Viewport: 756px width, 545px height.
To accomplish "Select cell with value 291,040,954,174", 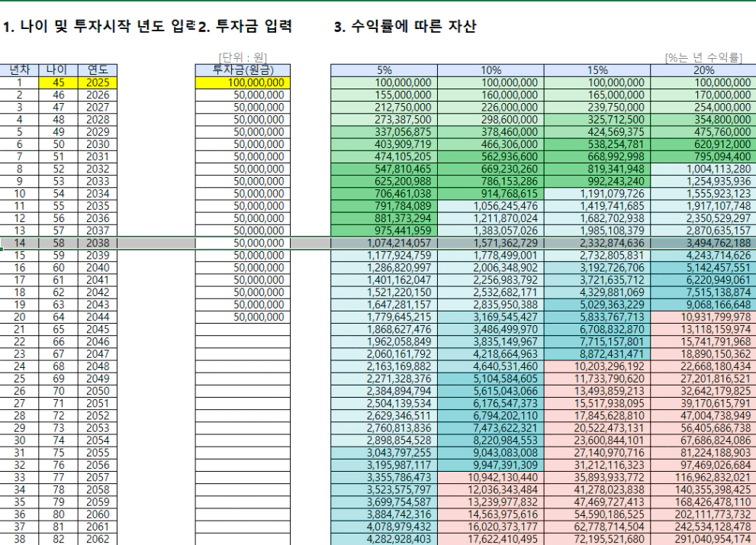I will click(703, 539).
